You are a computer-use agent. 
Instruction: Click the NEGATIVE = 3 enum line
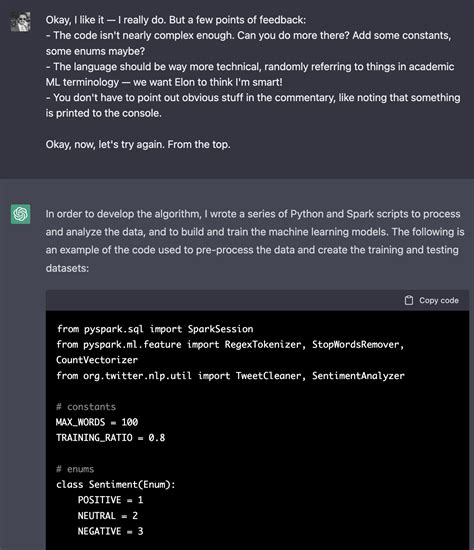[111, 531]
